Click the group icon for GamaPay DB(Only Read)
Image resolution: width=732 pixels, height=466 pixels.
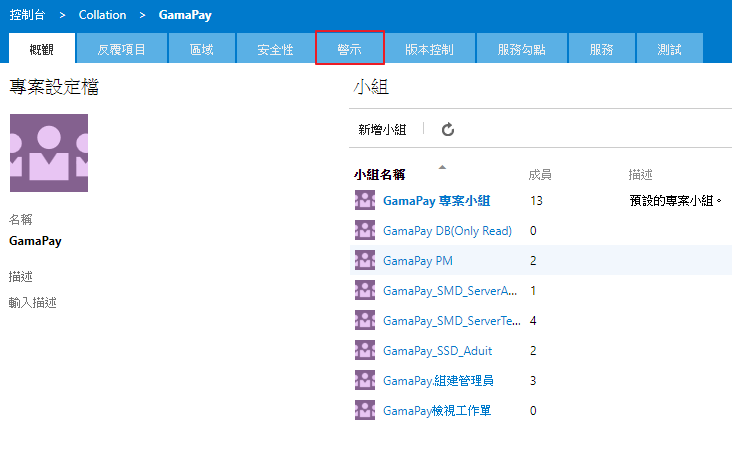pos(365,230)
